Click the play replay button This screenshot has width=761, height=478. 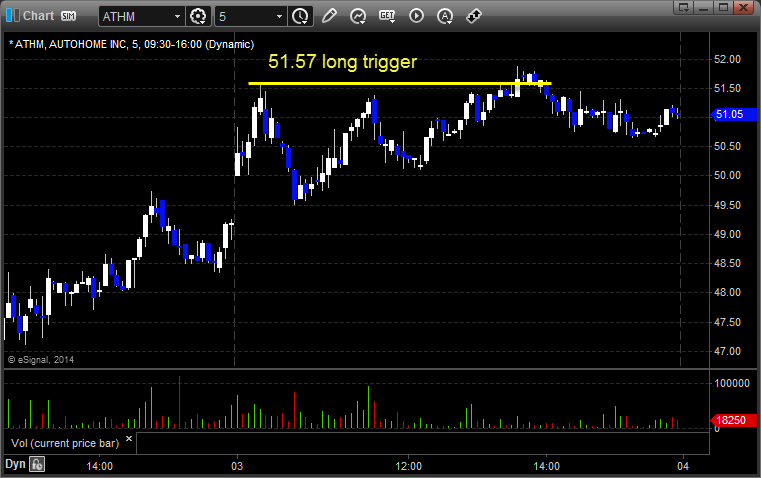pyautogui.click(x=416, y=16)
